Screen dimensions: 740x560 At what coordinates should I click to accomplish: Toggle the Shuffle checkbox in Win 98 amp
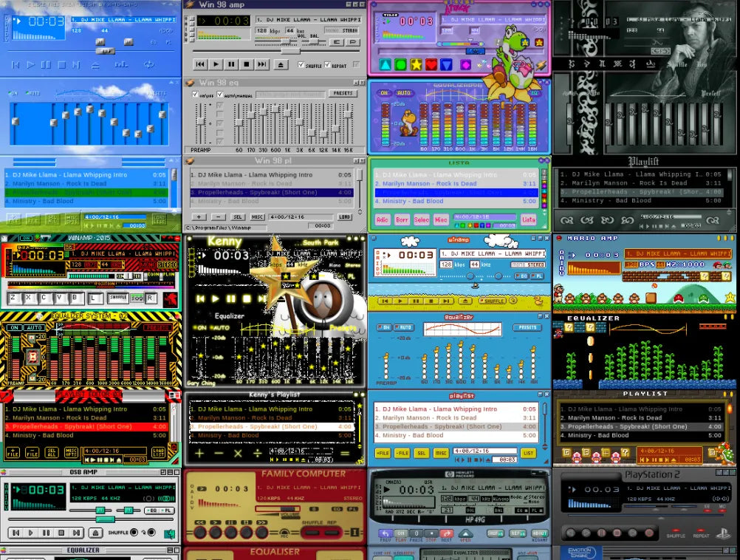[301, 65]
